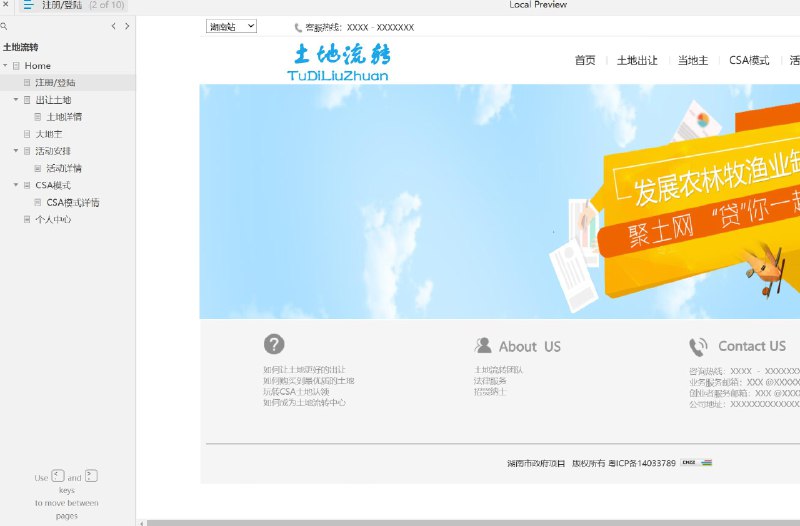Open link 如何让土地更好的出让
This screenshot has width=800, height=526.
[304, 369]
